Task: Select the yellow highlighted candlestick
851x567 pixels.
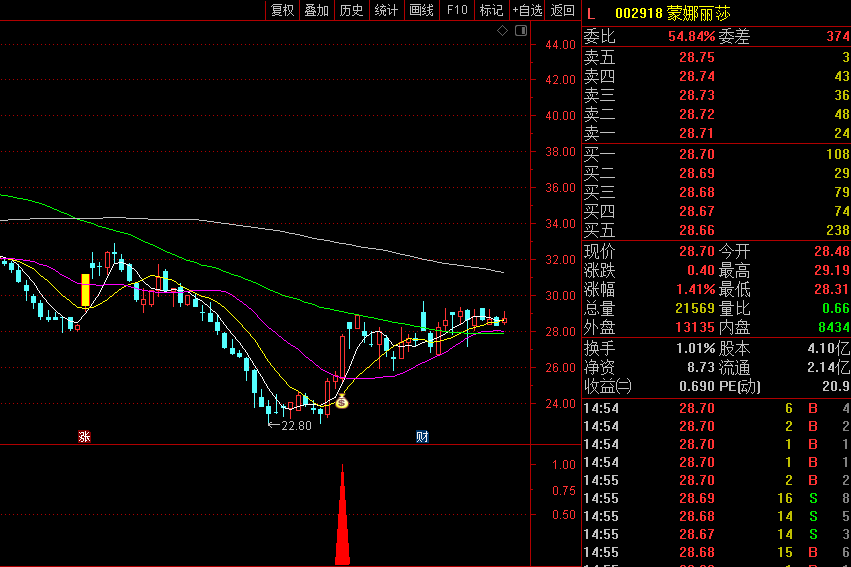Action: click(x=85, y=290)
